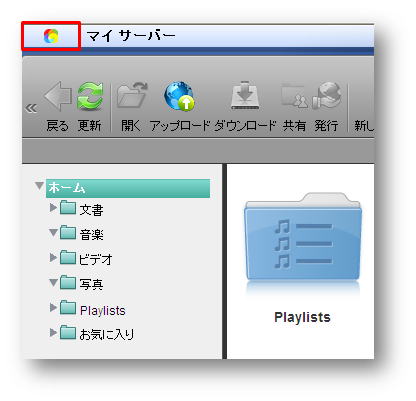
Task: Expand the ビデオ folder arrow
Action: (53, 257)
